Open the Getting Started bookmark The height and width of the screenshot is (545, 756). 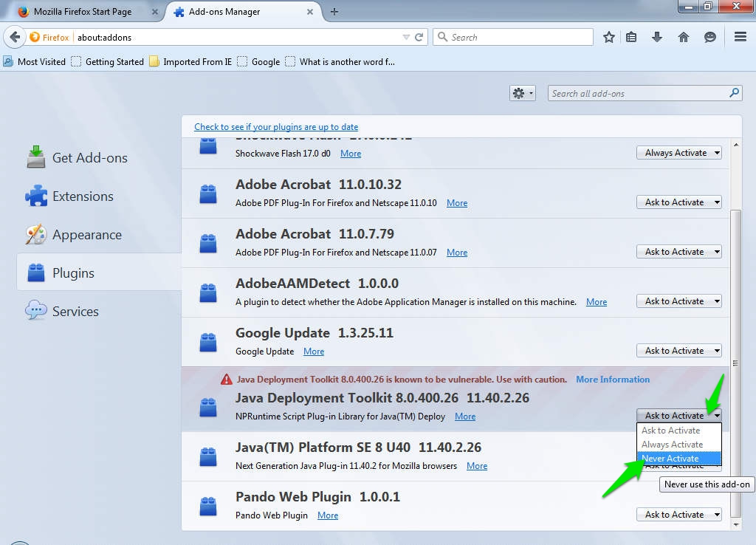[x=108, y=62]
